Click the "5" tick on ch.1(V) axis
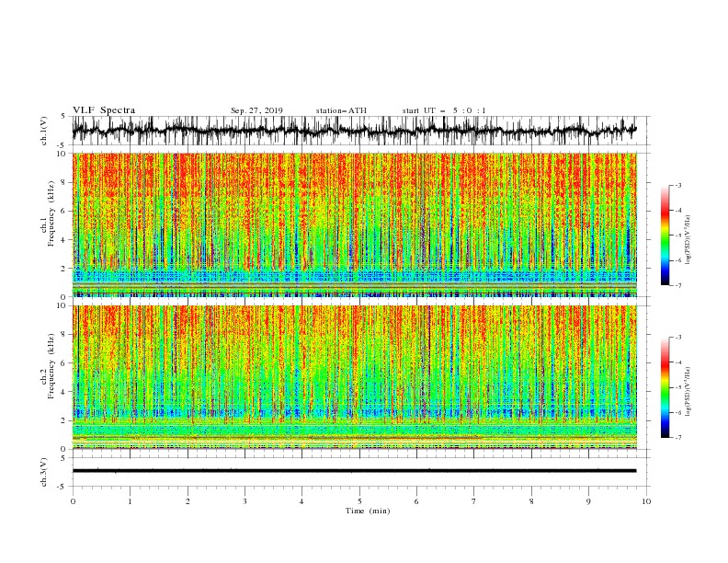The width and height of the screenshot is (728, 563). click(64, 117)
